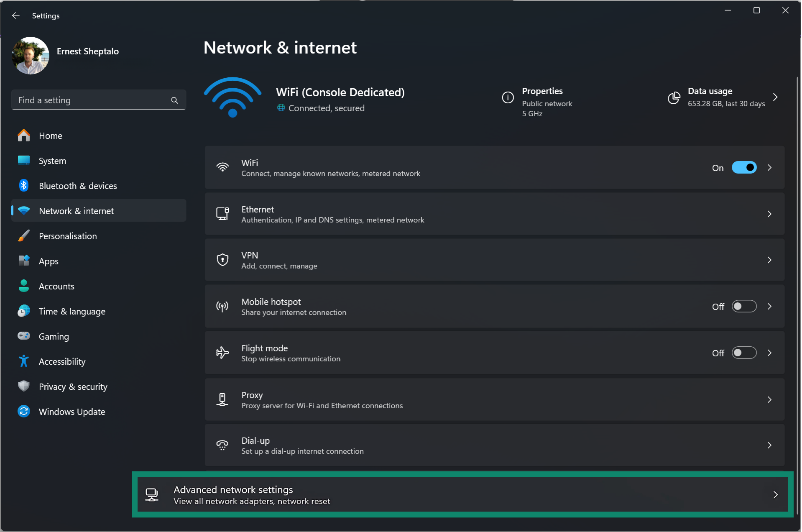Open Proxy settings via its chevron
802x532 pixels.
pyautogui.click(x=770, y=399)
